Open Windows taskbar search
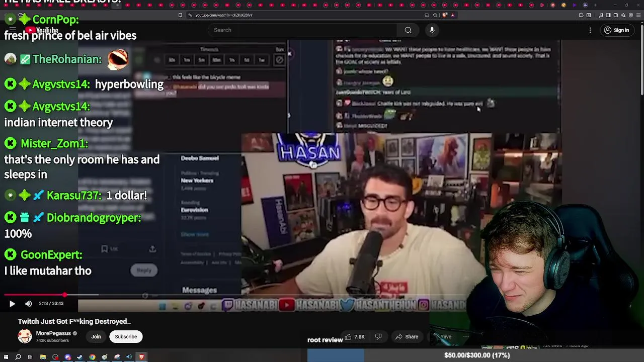644x362 pixels. pyautogui.click(x=18, y=357)
